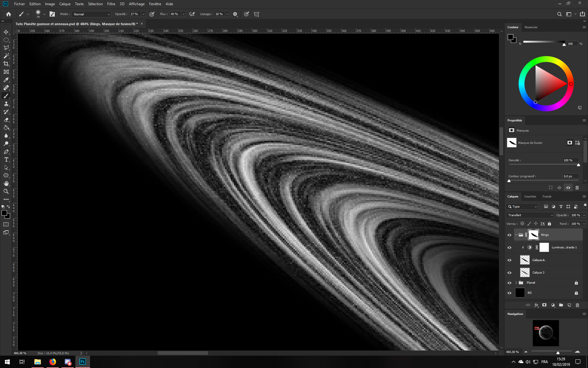Open Firefox from the taskbar
This screenshot has height=368, width=588.
53,362
